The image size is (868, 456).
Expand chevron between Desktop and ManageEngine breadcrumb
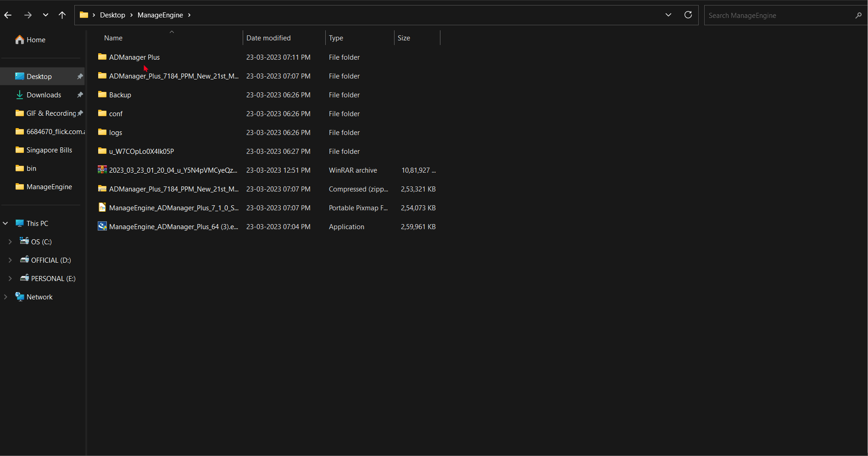coord(131,15)
